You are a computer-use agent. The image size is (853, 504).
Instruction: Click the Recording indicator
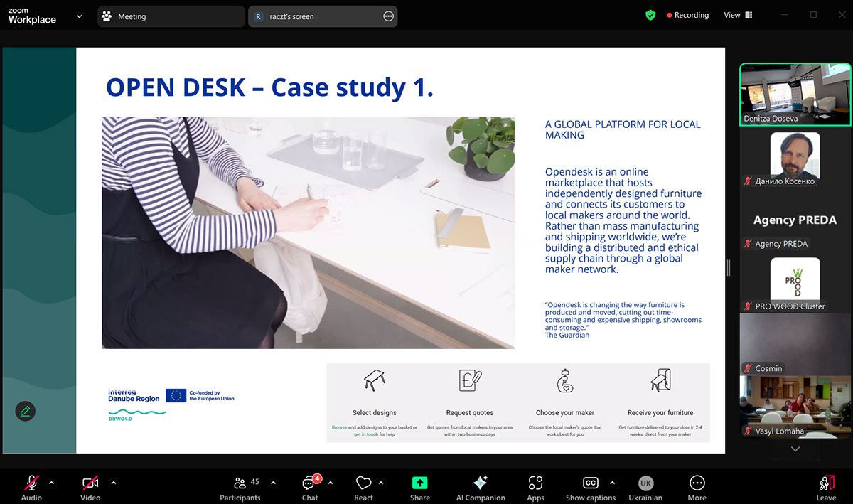[x=687, y=15]
